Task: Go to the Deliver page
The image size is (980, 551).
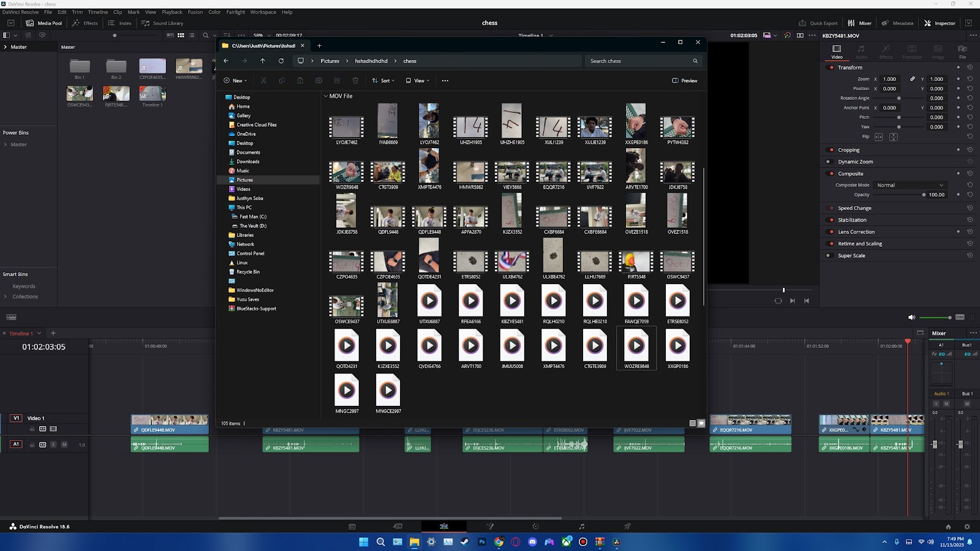Action: coord(627,527)
